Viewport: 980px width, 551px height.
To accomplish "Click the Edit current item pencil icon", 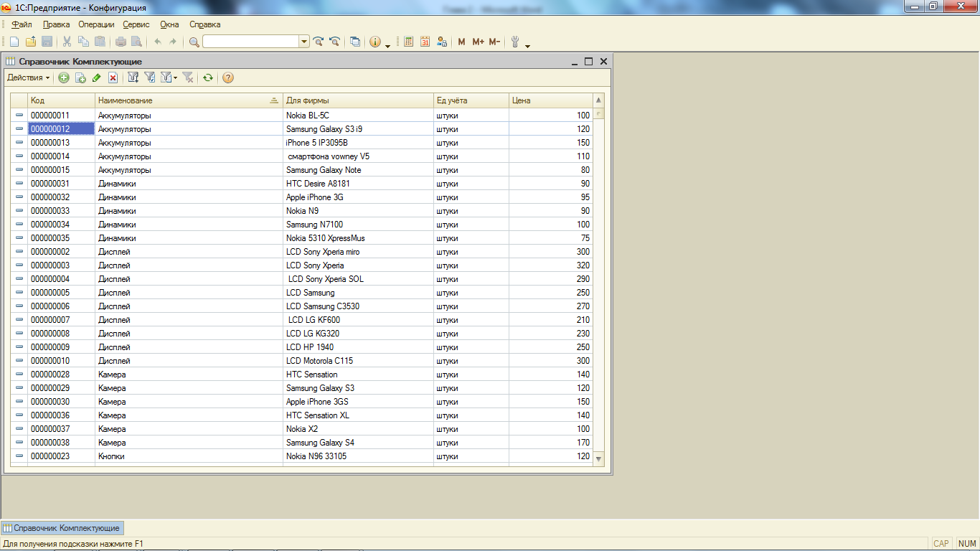I will pyautogui.click(x=97, y=77).
